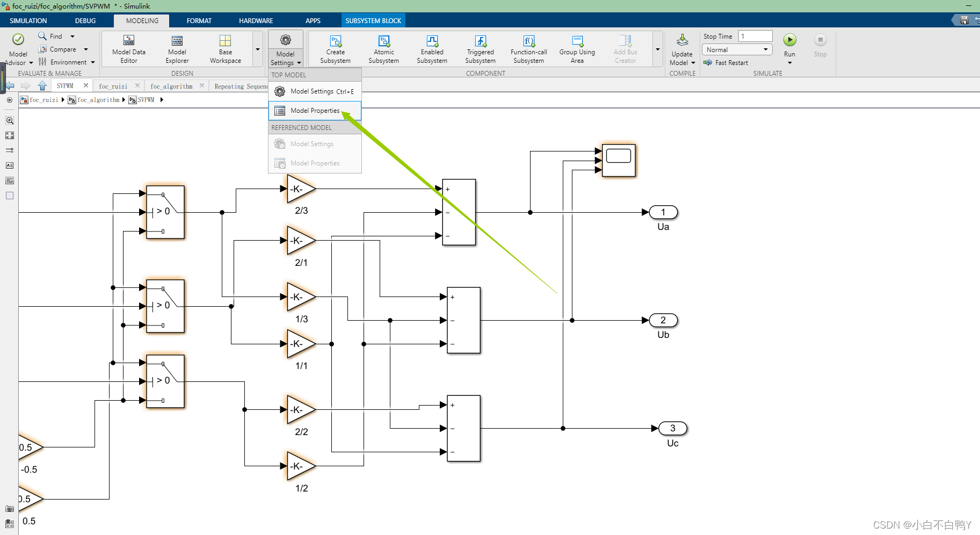This screenshot has height=535, width=980.
Task: Open the HARDWARE ribbon tab
Action: pos(256,21)
